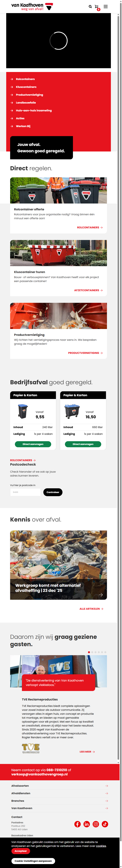
Task: Open Productvernietiging from the red menu
Action: pyautogui.click(x=29, y=95)
